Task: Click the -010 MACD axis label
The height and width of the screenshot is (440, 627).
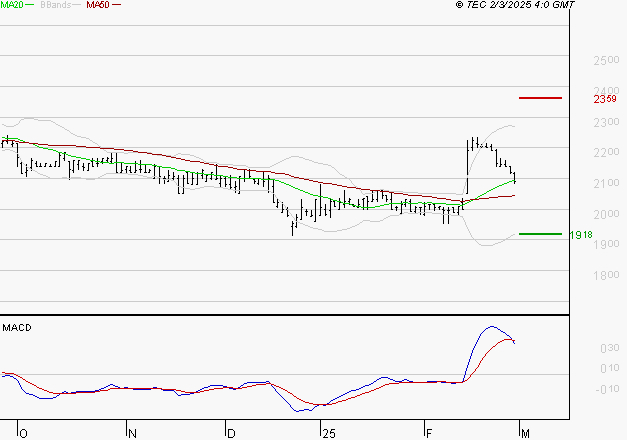Action: (607, 389)
